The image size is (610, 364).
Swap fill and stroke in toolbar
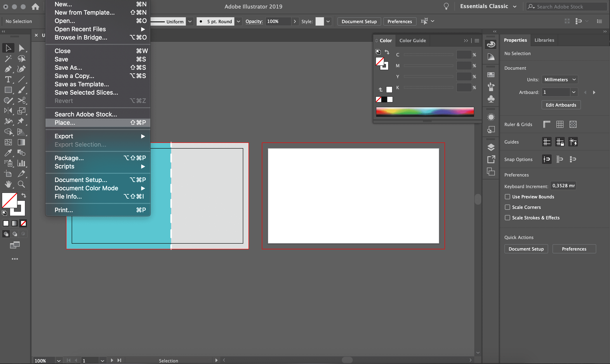(24, 196)
